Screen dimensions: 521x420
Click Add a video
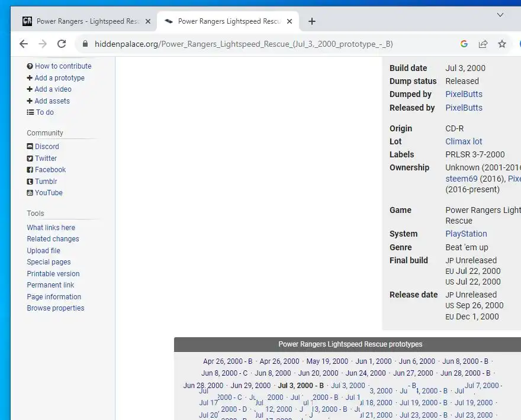tap(53, 89)
